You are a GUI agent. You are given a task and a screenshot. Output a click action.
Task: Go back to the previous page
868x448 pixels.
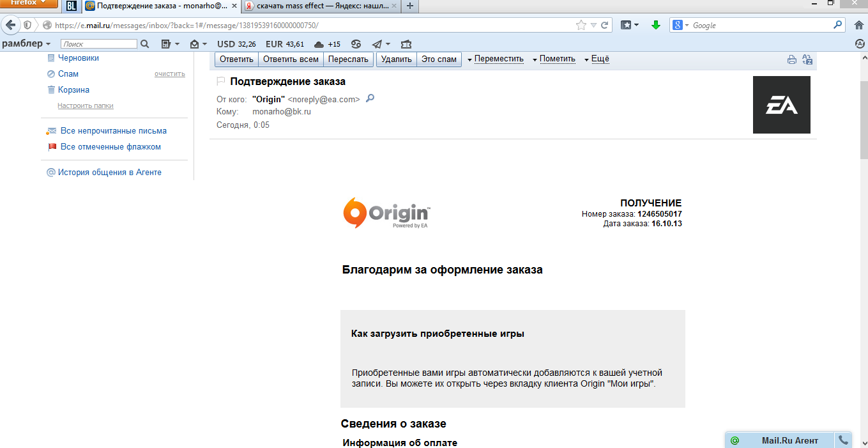[x=10, y=25]
